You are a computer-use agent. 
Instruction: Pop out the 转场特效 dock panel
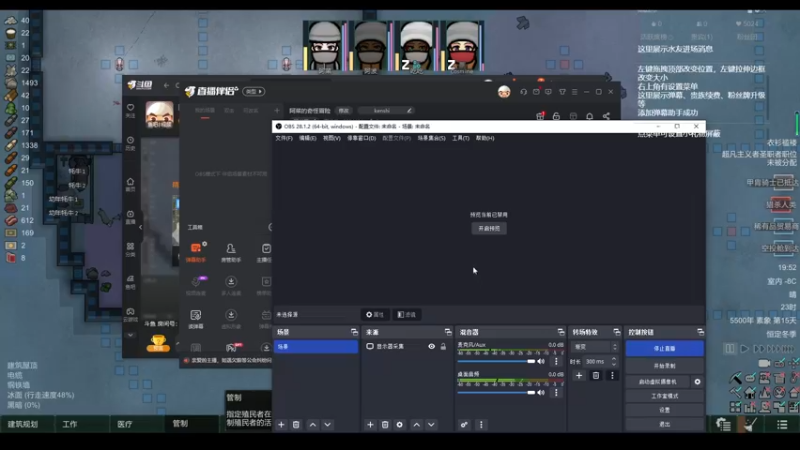coord(616,332)
